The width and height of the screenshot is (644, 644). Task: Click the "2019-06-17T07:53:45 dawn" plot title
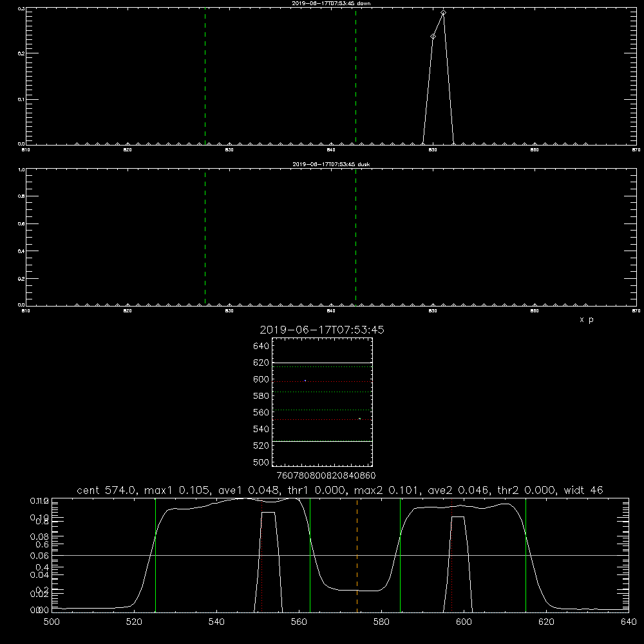331,3
